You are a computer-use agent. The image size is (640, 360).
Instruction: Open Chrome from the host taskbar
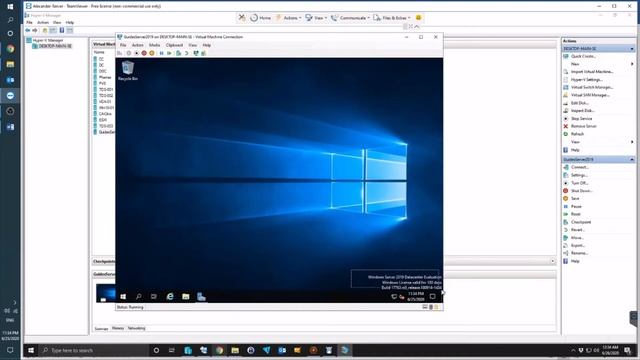[x=220, y=350]
